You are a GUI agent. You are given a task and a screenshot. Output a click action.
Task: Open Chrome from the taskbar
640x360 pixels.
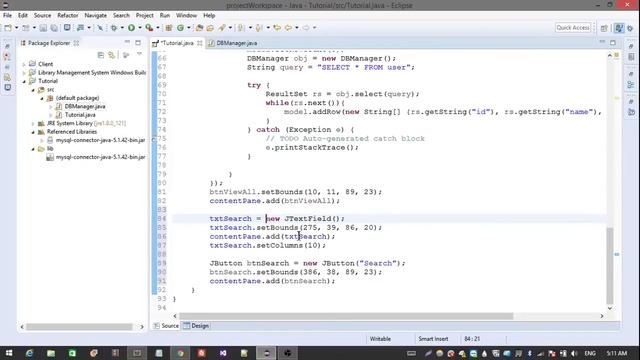[180, 353]
